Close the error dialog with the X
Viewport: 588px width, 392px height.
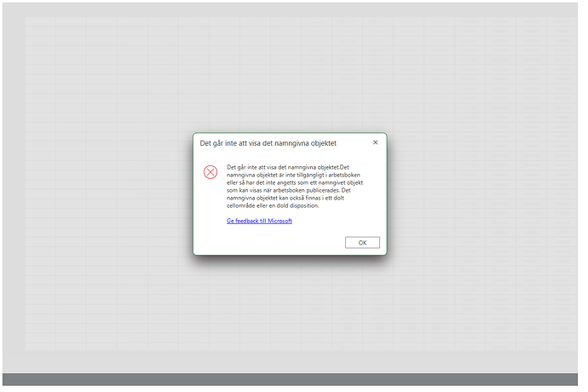pyautogui.click(x=375, y=142)
